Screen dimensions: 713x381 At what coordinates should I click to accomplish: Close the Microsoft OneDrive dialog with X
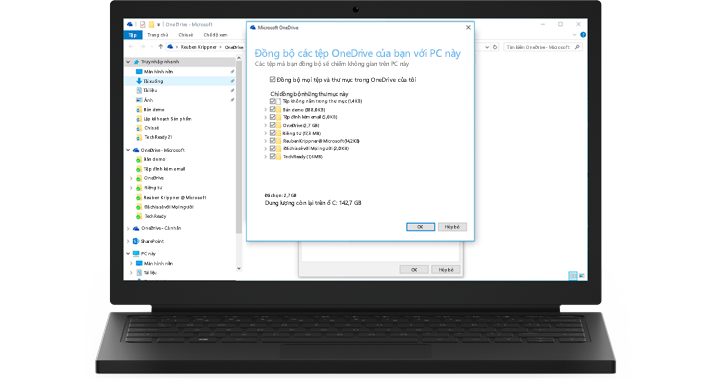tap(468, 28)
